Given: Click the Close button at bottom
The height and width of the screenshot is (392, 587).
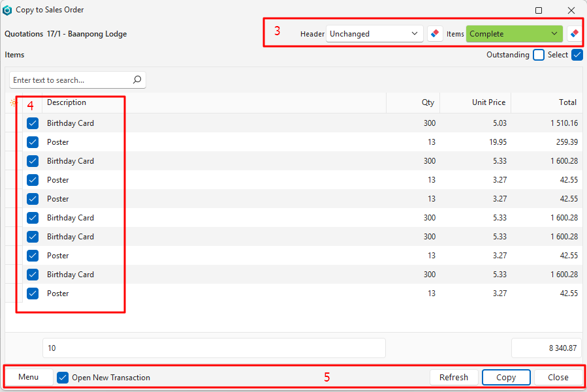Looking at the screenshot, I should pyautogui.click(x=558, y=377).
